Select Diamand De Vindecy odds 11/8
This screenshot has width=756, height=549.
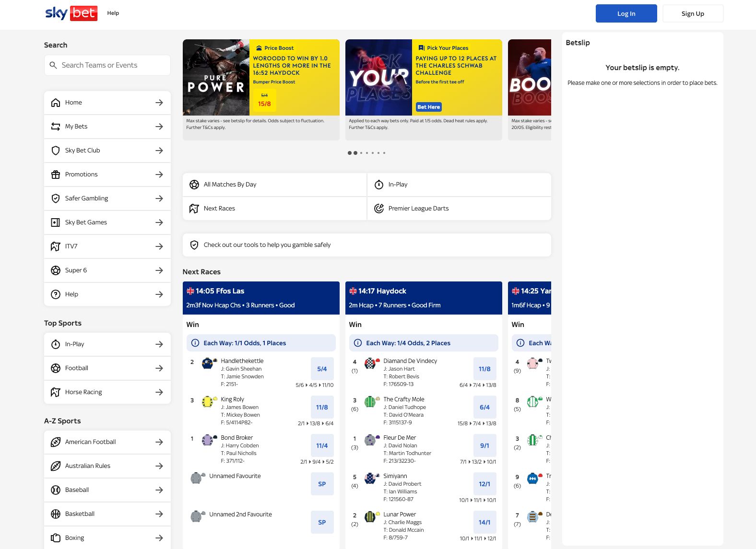pyautogui.click(x=484, y=369)
